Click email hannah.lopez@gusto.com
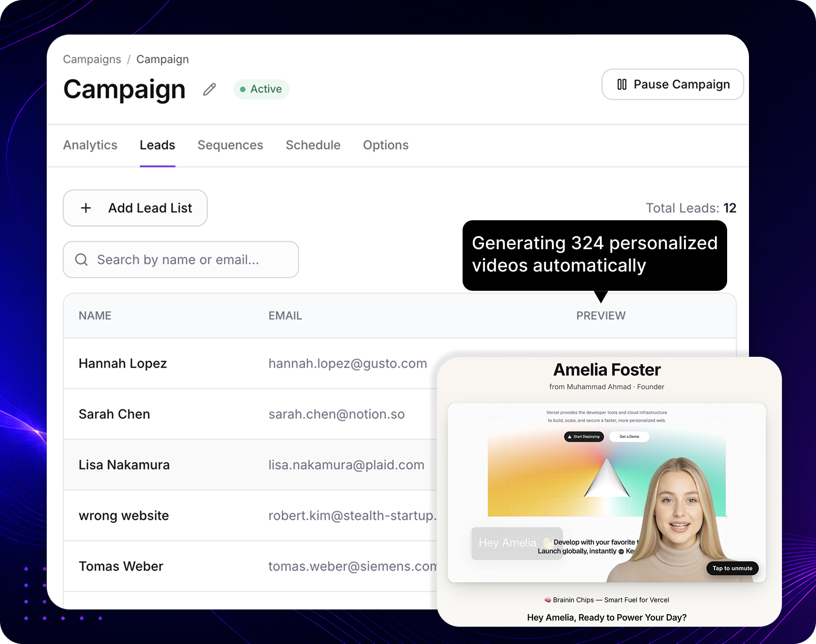The width and height of the screenshot is (816, 644). 347,363
